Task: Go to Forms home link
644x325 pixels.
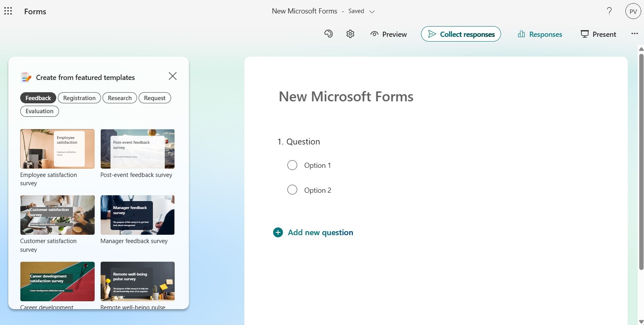Action: click(35, 11)
